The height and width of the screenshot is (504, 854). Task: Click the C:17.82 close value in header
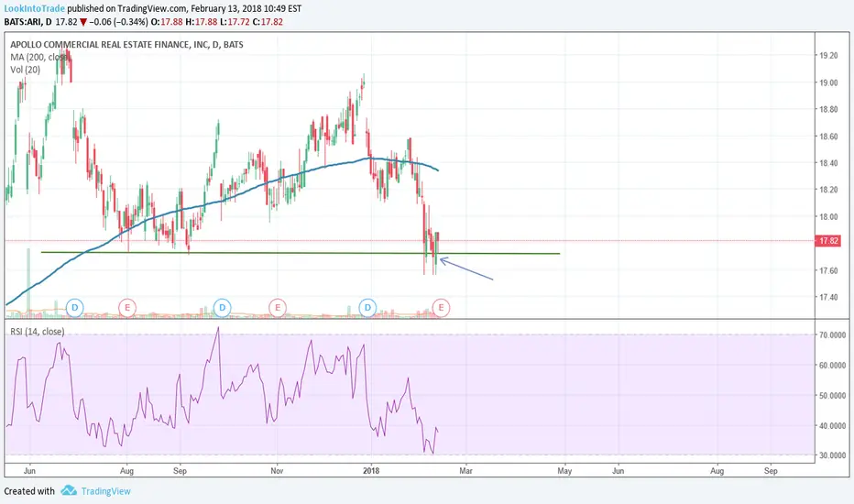268,22
